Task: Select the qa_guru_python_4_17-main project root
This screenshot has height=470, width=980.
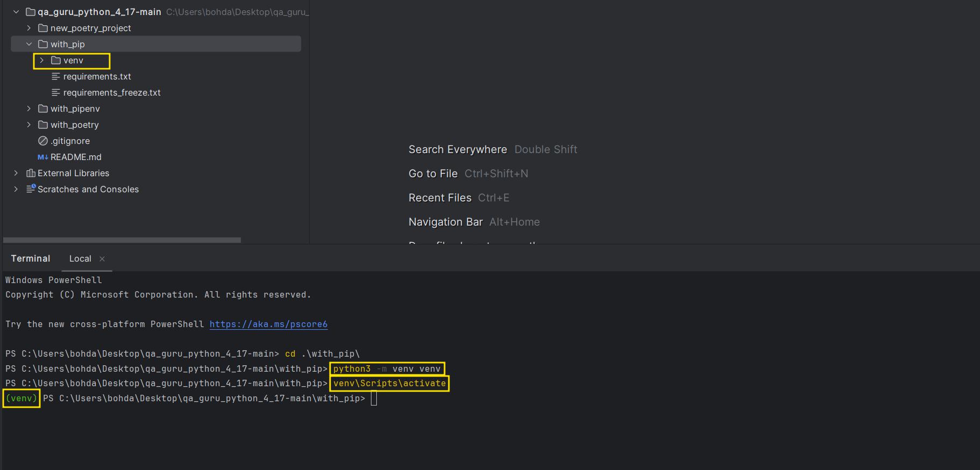Action: pyautogui.click(x=99, y=12)
